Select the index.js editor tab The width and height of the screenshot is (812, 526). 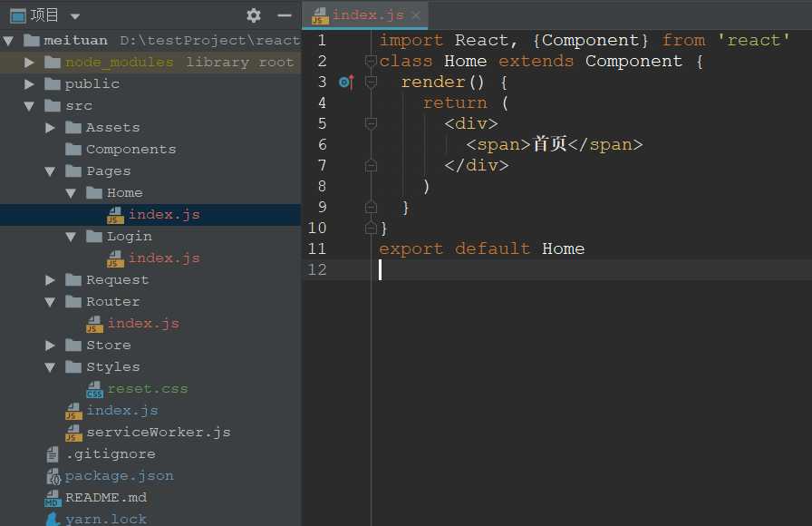coord(364,15)
